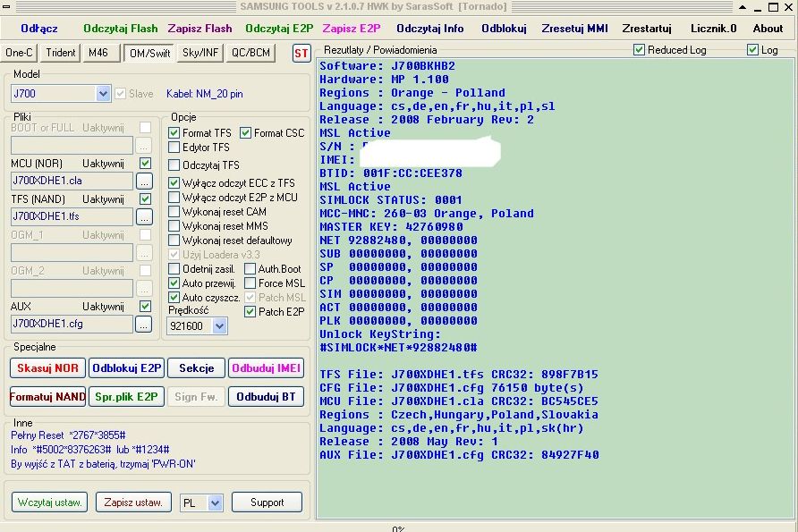Image resolution: width=798 pixels, height=532 pixels.
Task: Enable Wykonaj reset CAM checkbox
Action: (174, 212)
